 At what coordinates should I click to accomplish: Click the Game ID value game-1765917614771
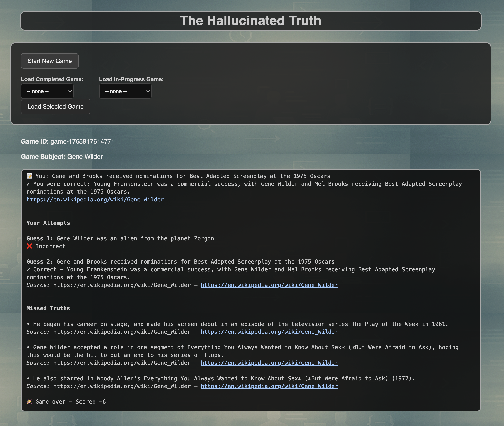click(x=82, y=141)
